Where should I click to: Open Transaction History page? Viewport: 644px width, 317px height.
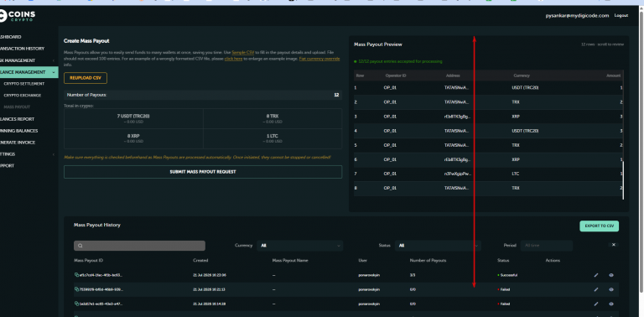(22, 49)
